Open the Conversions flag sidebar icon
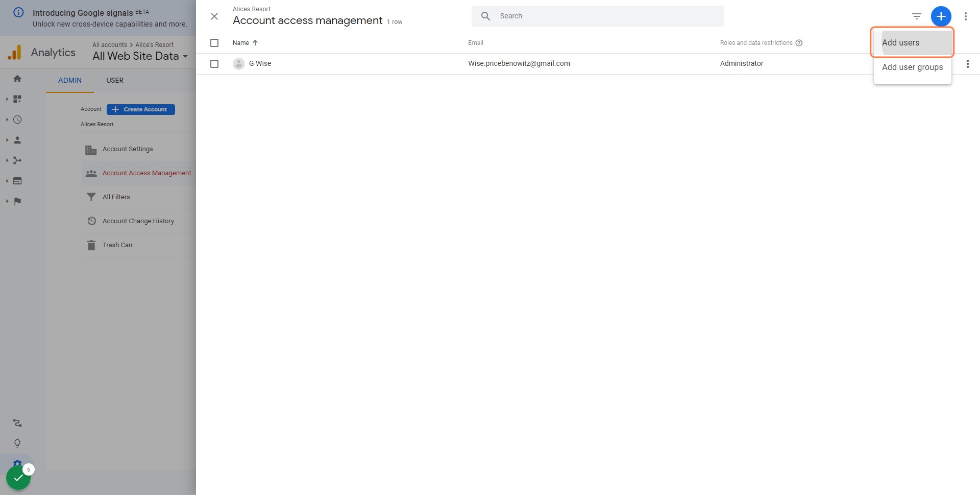 coord(17,201)
